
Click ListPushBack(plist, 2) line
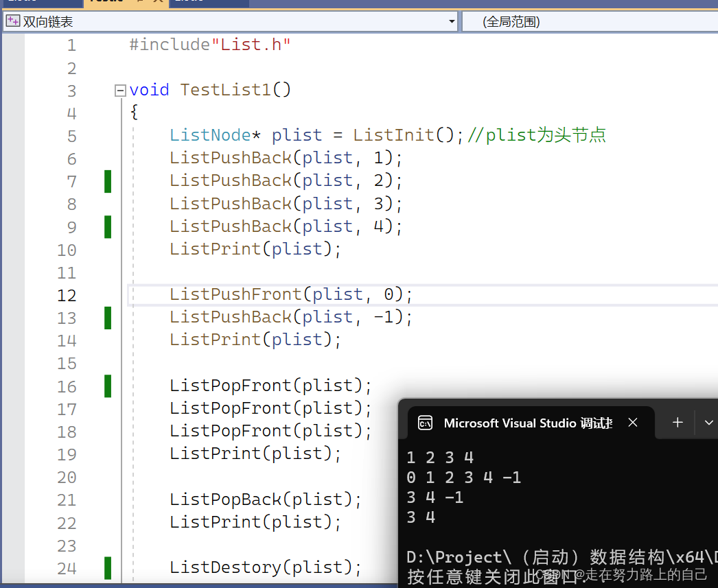[x=286, y=180]
